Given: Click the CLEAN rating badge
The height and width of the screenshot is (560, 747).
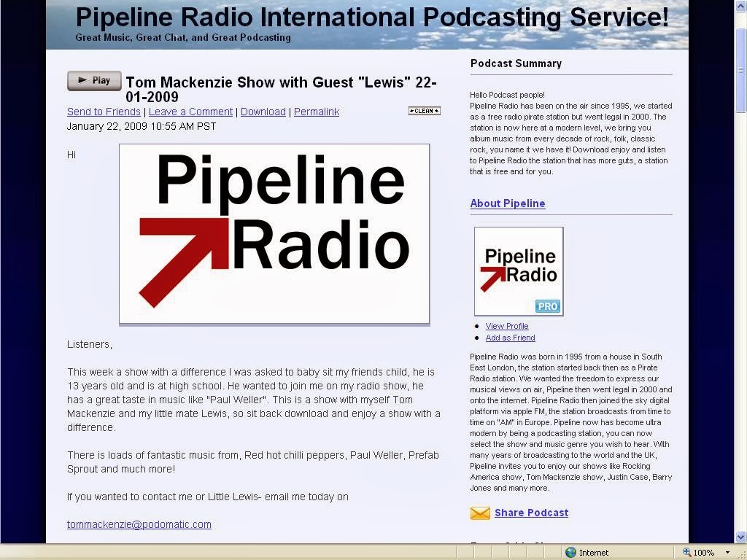Looking at the screenshot, I should pos(424,111).
